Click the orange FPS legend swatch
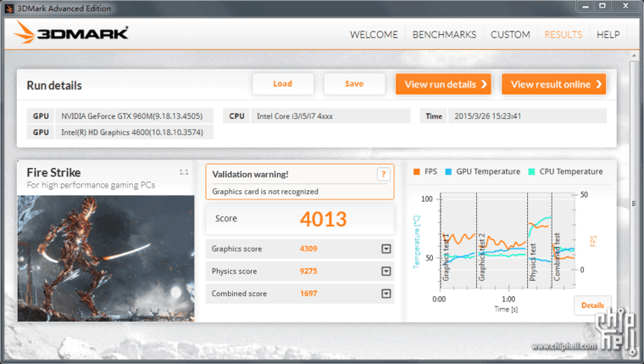This screenshot has width=644, height=364. tap(416, 171)
